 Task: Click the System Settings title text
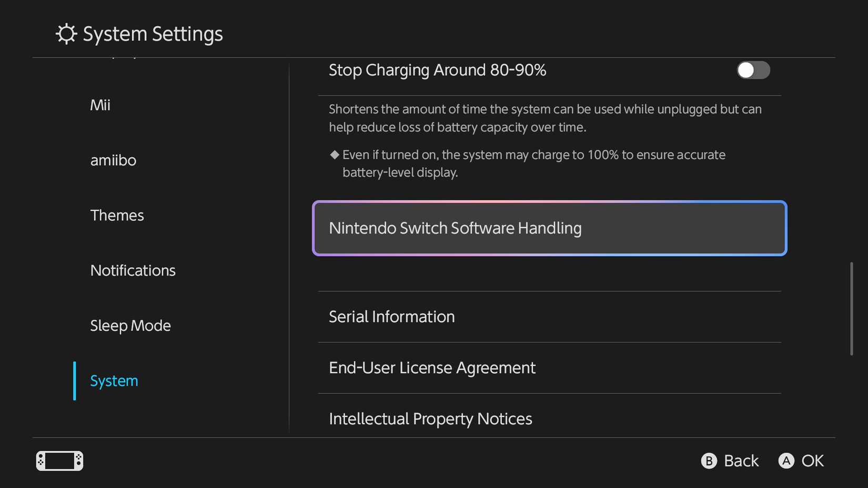point(153,34)
